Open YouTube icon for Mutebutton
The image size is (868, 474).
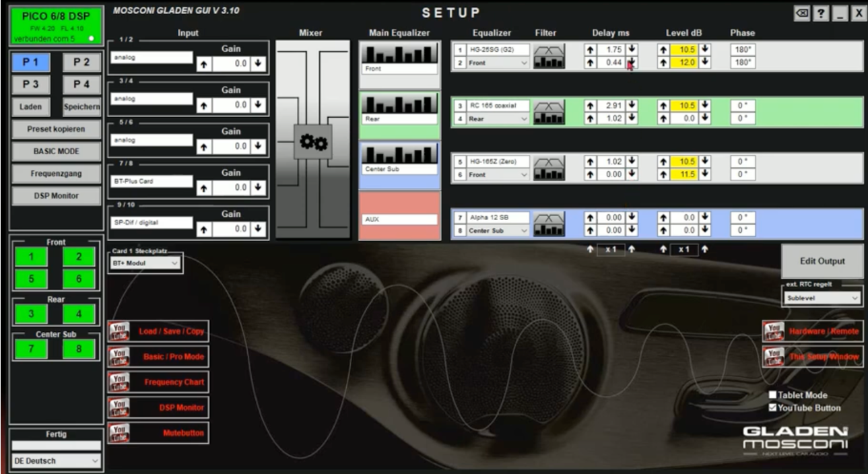119,433
